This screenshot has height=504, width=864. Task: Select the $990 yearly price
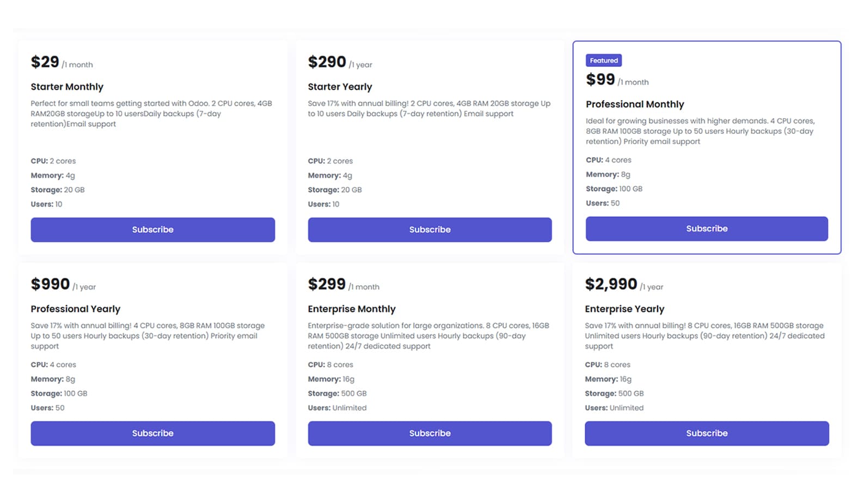[50, 284]
